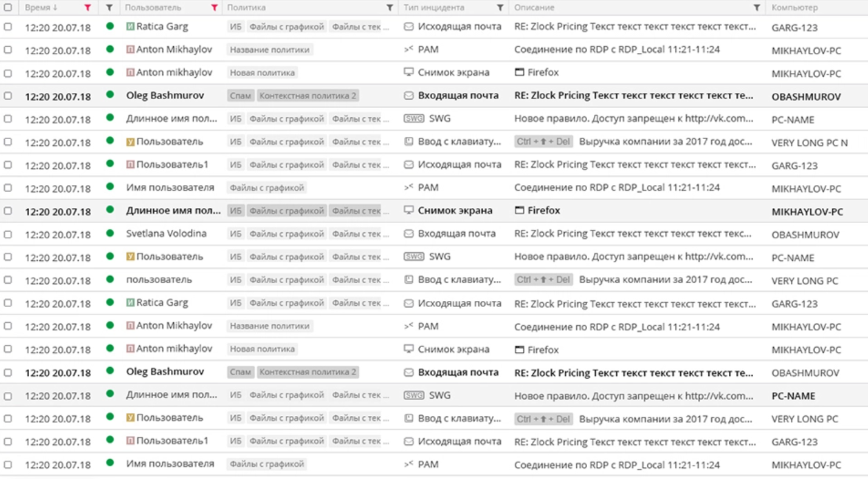The width and height of the screenshot is (868, 479).
Task: Tick the checkbox in the bold OBASHMUROV row
Action: coord(8,95)
